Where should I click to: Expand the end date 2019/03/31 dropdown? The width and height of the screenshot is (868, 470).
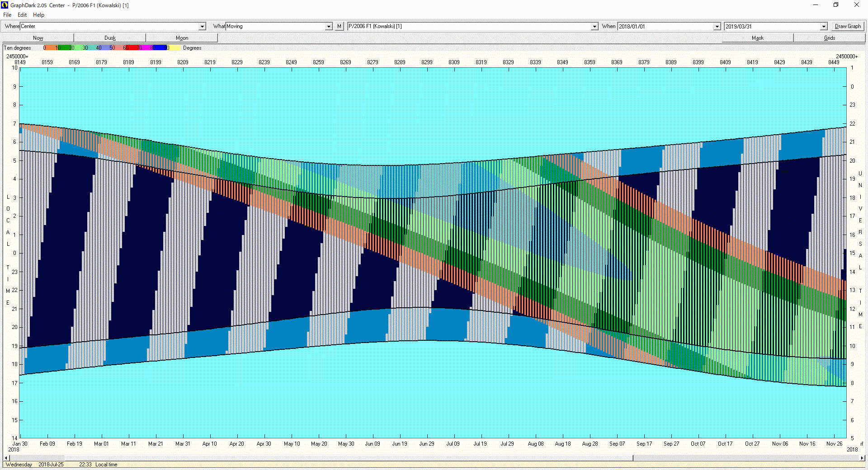824,27
